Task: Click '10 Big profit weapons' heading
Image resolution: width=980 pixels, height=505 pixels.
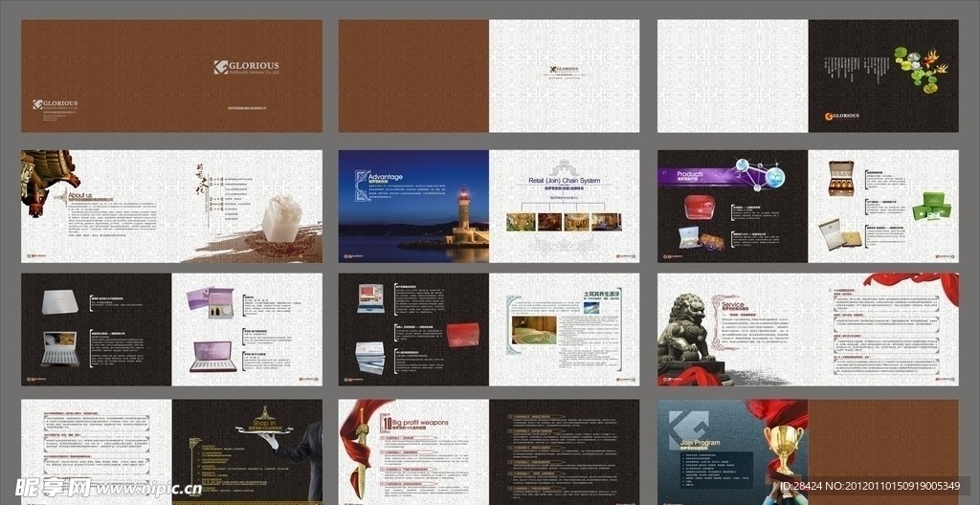Action: (x=415, y=423)
